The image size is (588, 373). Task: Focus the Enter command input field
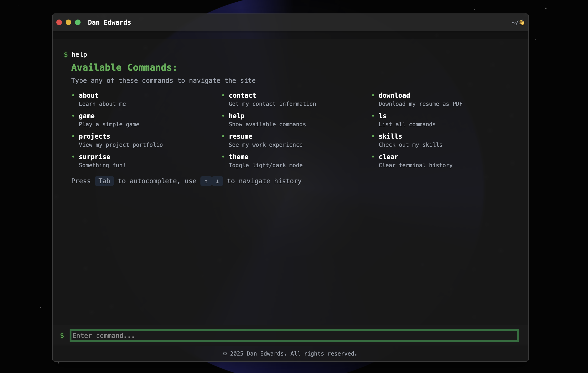(x=294, y=335)
